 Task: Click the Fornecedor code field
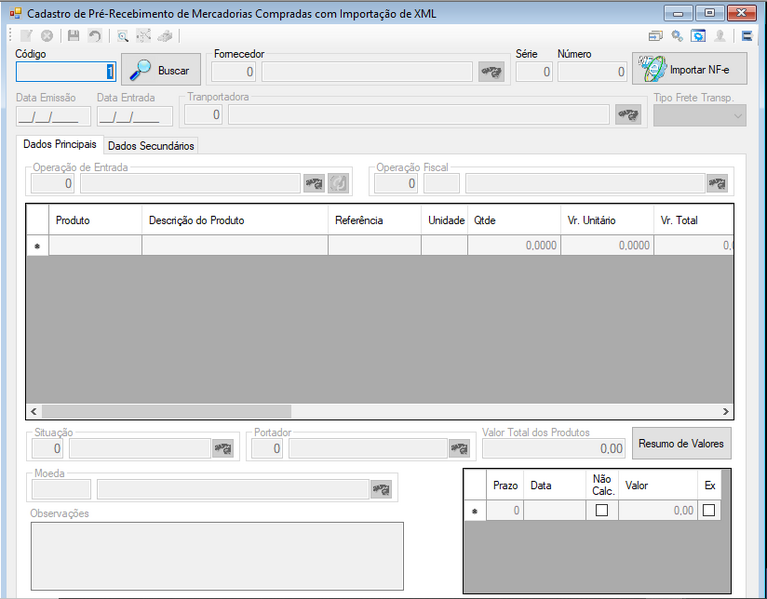[x=234, y=72]
